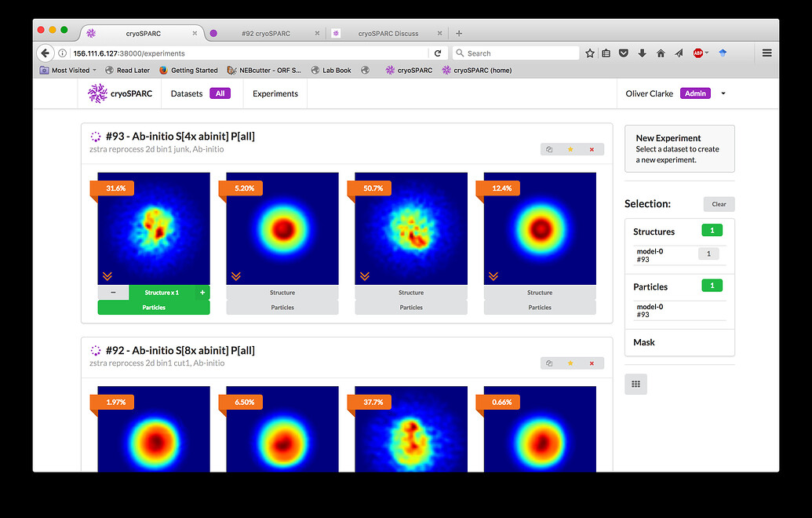The width and height of the screenshot is (812, 518).
Task: Click the New Experiment button
Action: [679, 148]
